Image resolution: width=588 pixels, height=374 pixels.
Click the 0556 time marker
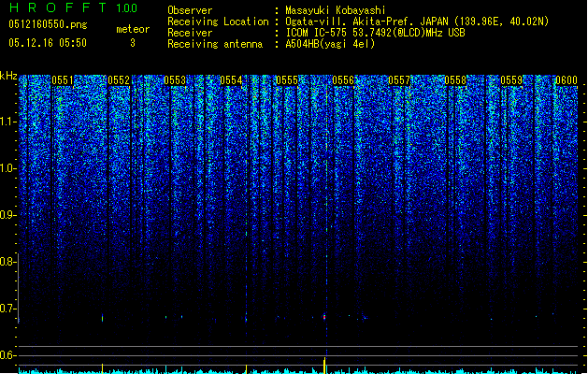pos(343,80)
